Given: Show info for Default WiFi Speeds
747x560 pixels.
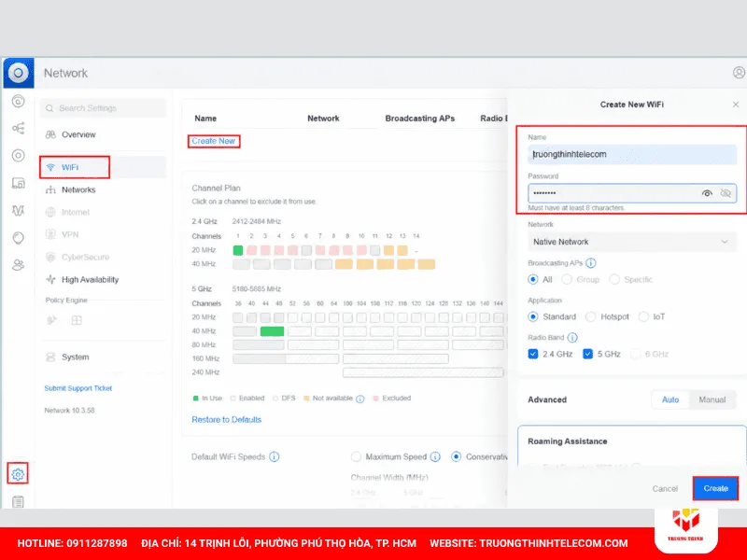Looking at the screenshot, I should point(274,456).
